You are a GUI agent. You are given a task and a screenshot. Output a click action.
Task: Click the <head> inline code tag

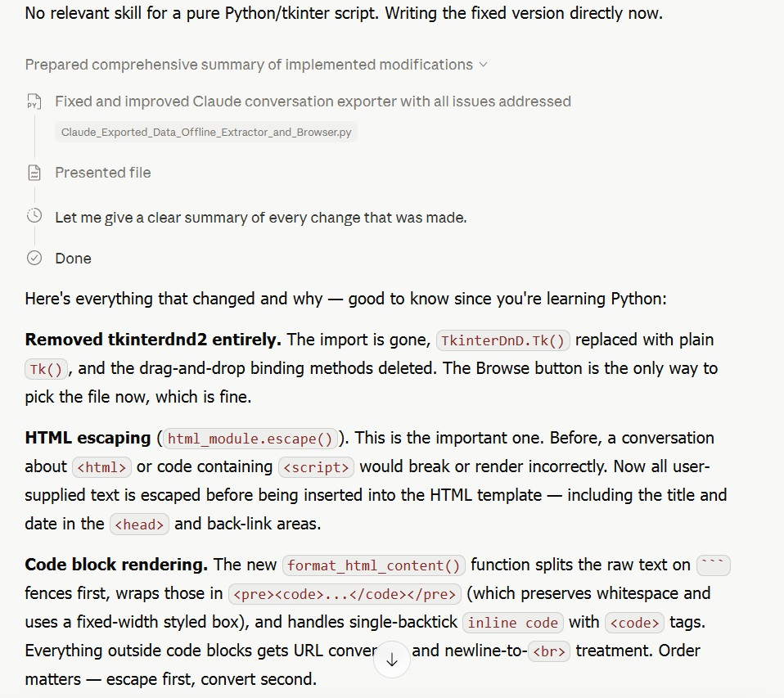click(139, 525)
